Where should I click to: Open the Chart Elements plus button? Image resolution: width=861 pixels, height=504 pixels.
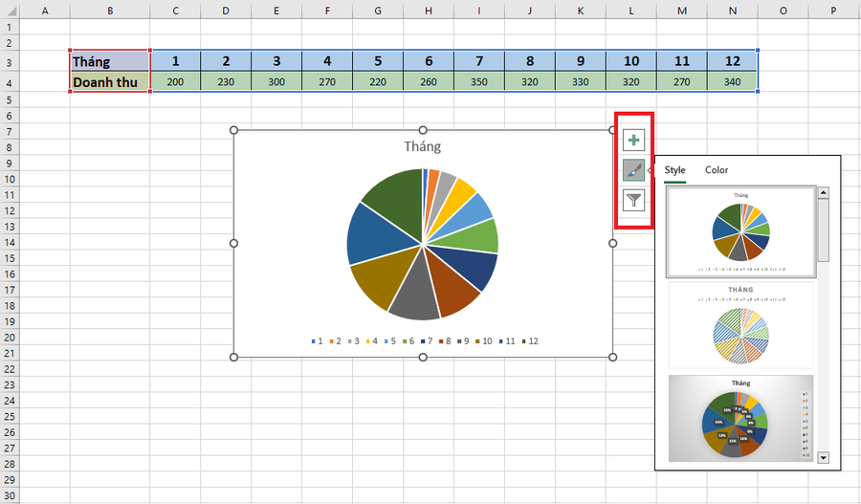tap(633, 141)
